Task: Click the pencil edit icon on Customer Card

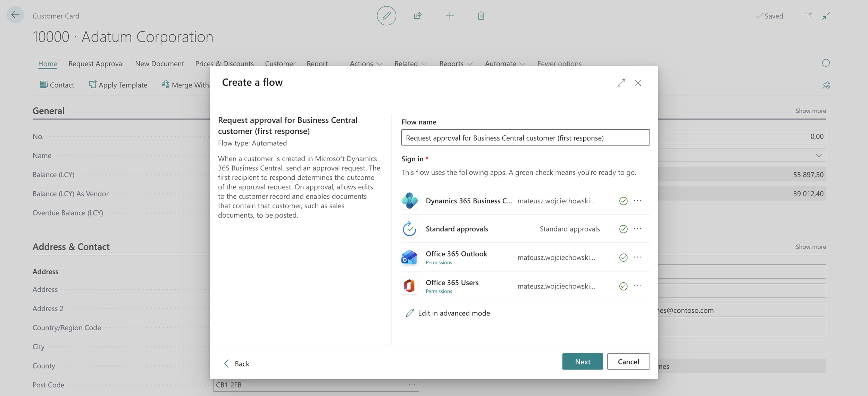Action: [x=386, y=16]
